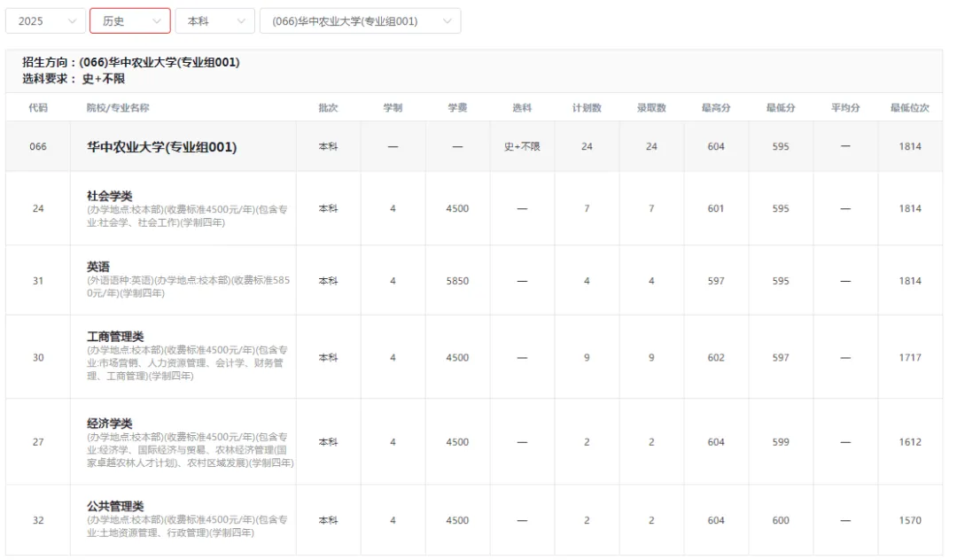Click the 社会学类 major name
This screenshot has width=957, height=560.
click(x=109, y=196)
